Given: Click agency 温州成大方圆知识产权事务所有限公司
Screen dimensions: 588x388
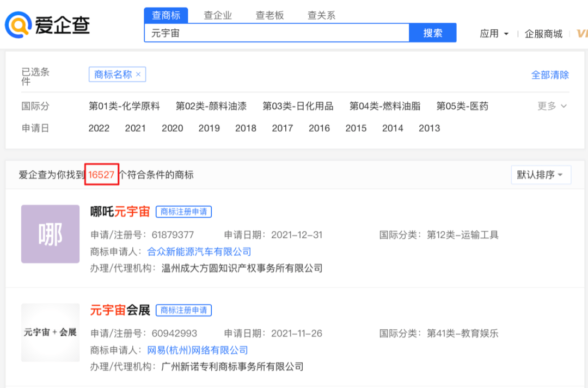Looking at the screenshot, I should coord(242,268).
